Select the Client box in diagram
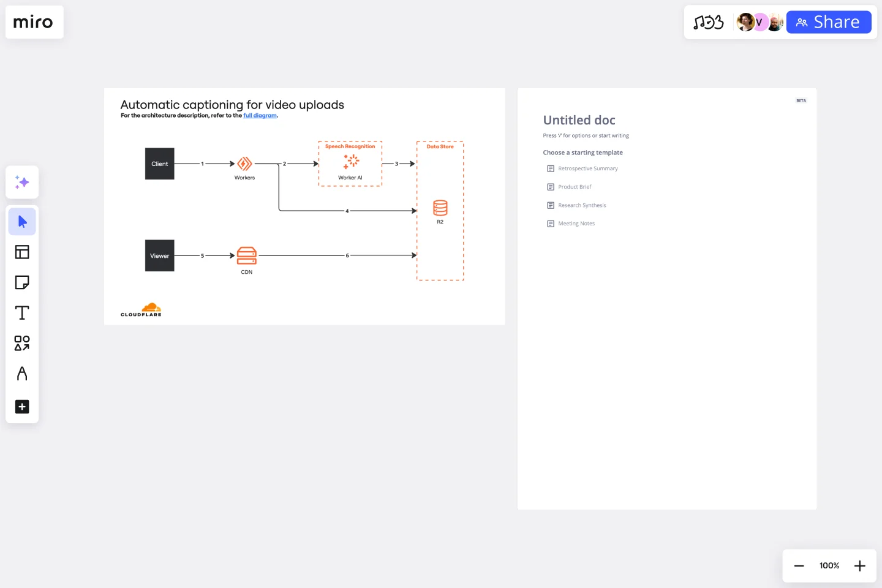Viewport: 882px width, 588px height. tap(160, 164)
